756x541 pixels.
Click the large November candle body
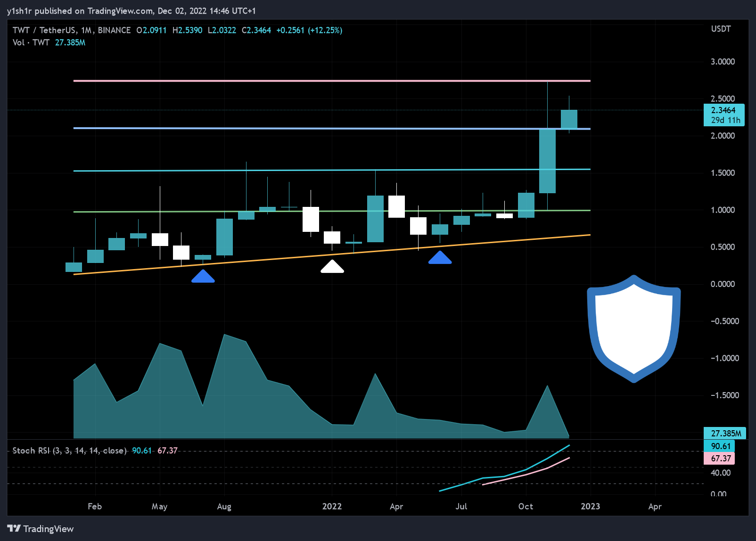547,161
